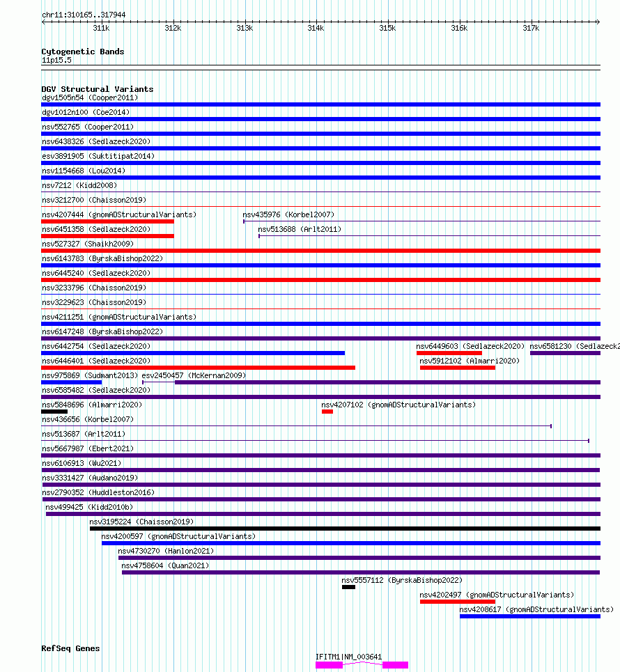620x672 pixels.
Task: Select nsv436656 (Korbel2007) variant
Action: 88,419
